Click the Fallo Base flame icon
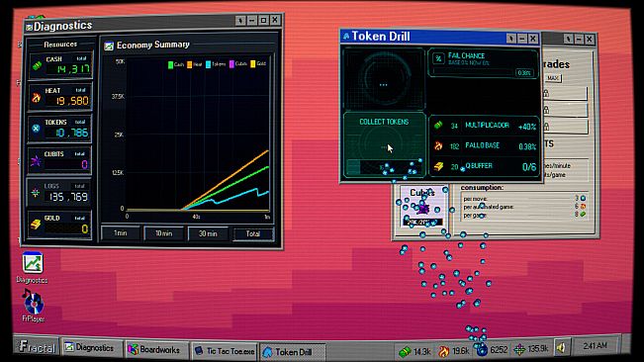 [x=438, y=145]
